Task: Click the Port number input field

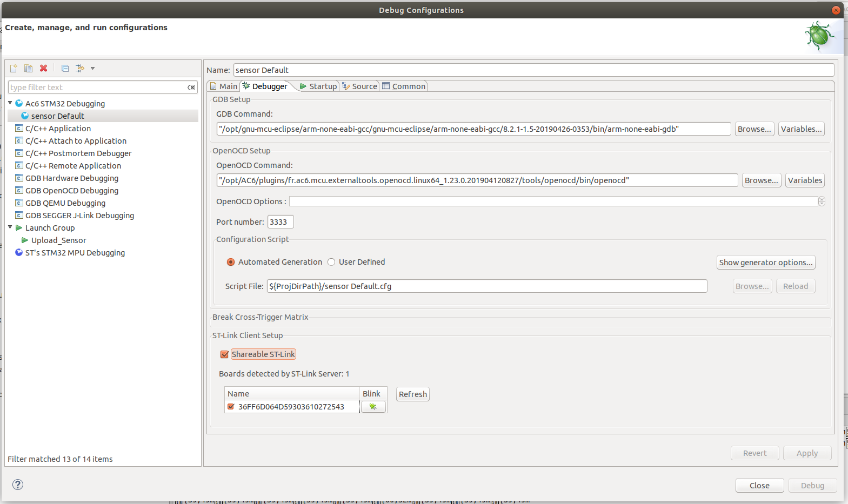Action: click(281, 222)
